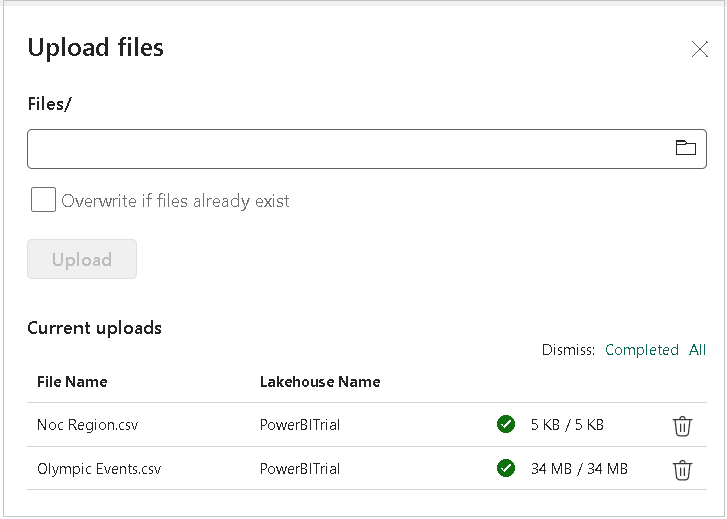Viewport: 727px width, 519px height.
Task: Dismiss All uploads link
Action: click(697, 350)
